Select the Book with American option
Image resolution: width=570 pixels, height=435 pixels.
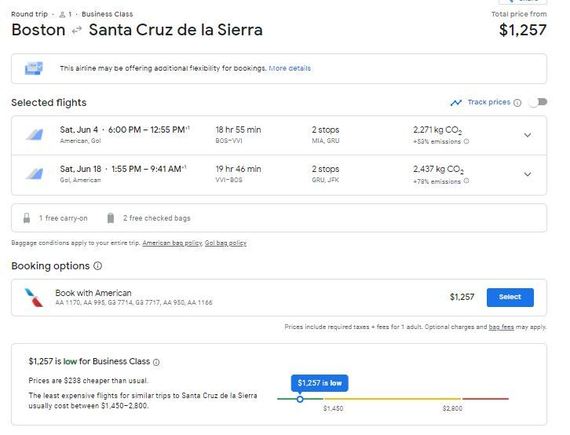pyautogui.click(x=510, y=297)
